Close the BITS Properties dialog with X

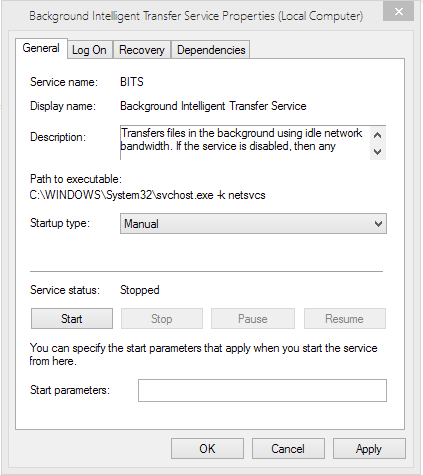click(398, 12)
